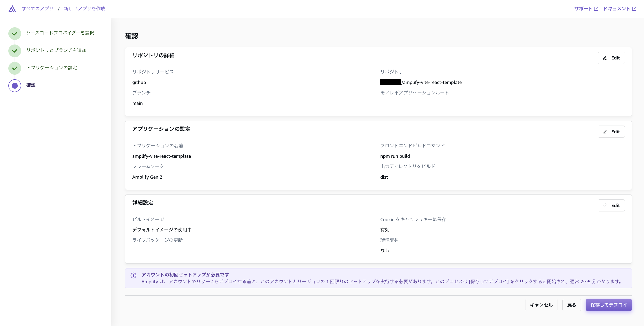
Task: Go to リポジトリとブランチを追加 step
Action: point(56,50)
